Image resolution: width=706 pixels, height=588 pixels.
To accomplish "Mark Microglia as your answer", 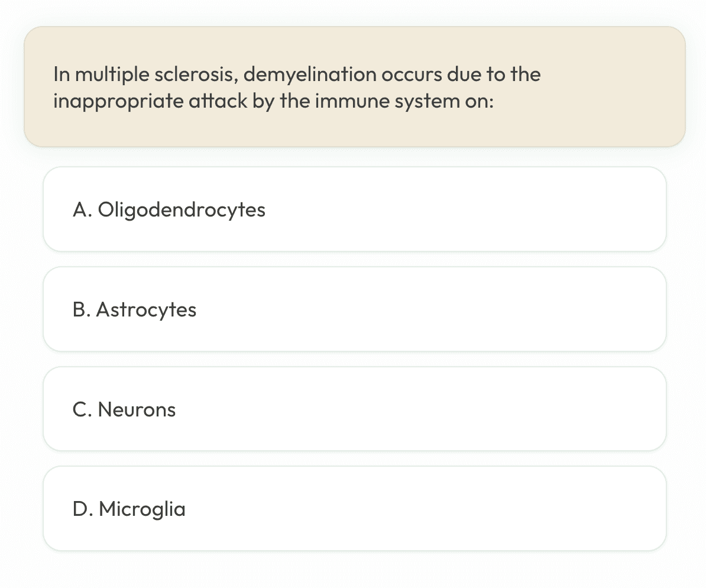I will (355, 509).
